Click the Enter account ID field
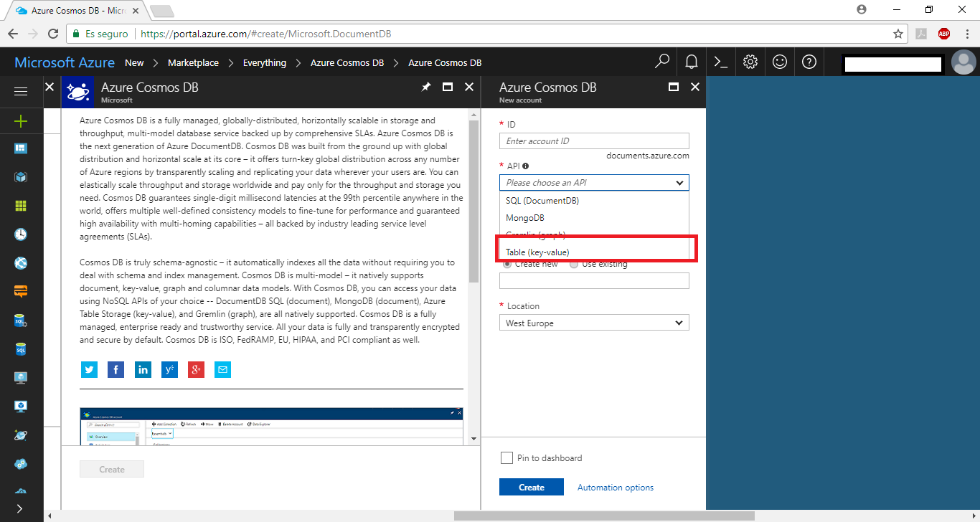Screen dimensions: 980x522 tap(594, 141)
